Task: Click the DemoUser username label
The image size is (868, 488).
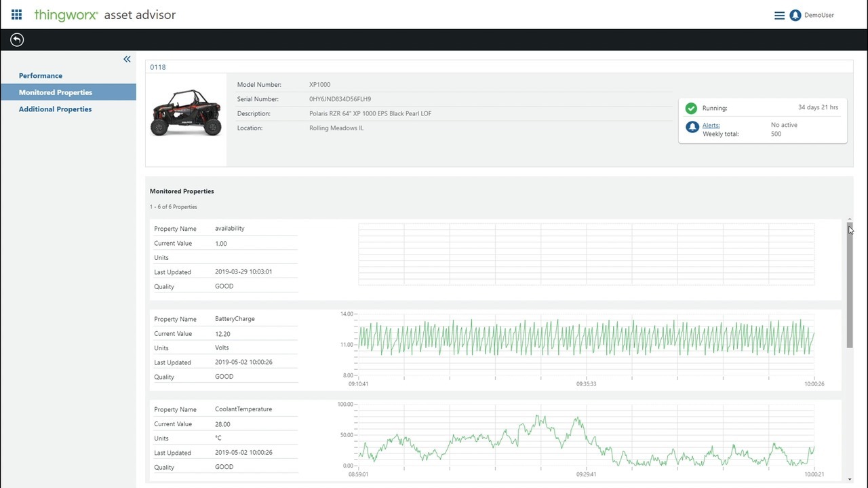Action: click(x=819, y=16)
